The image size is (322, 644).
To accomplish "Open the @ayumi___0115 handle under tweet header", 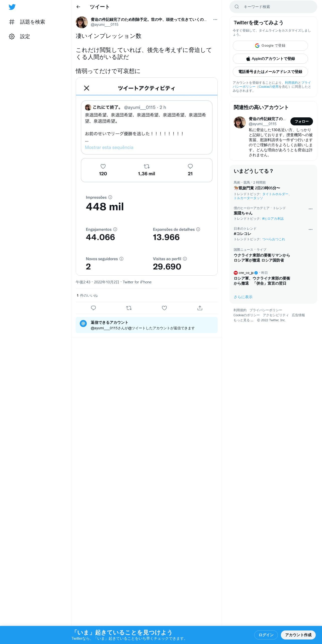I will point(105,25).
